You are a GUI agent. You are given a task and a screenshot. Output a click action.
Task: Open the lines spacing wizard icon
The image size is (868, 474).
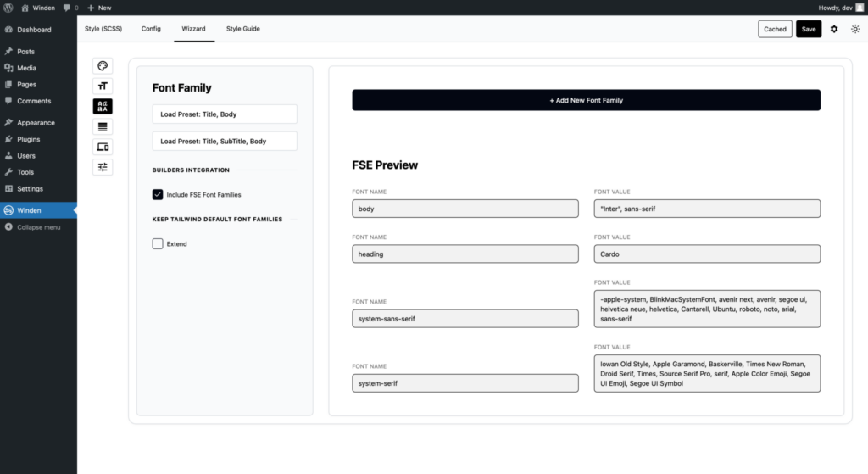coord(103,127)
